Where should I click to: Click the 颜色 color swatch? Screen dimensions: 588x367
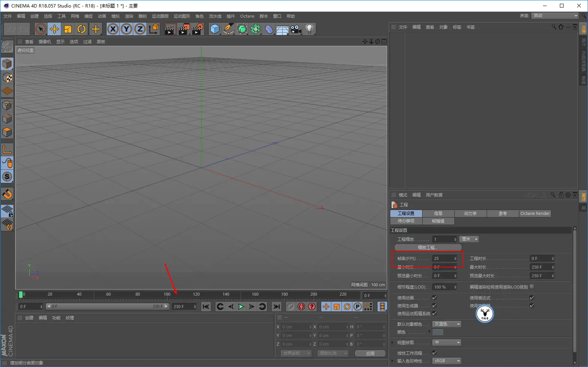coord(438,332)
